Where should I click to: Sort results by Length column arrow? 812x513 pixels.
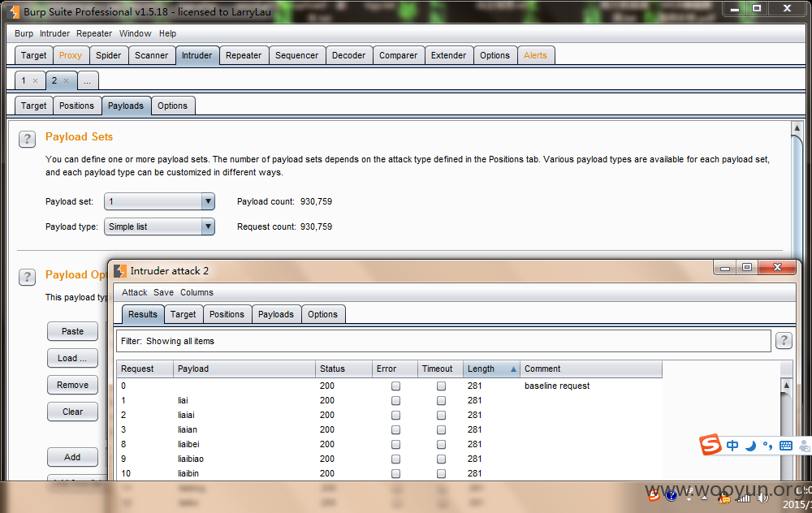click(x=513, y=369)
